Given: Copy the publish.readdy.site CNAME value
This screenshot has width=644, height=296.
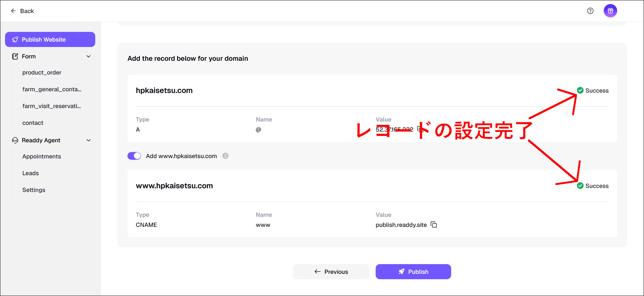Looking at the screenshot, I should (434, 225).
